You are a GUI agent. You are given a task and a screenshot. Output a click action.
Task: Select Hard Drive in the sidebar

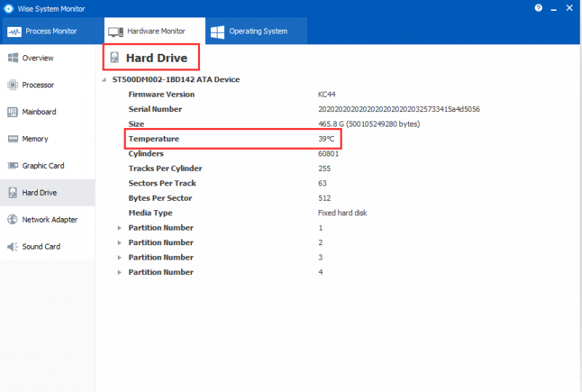pos(47,193)
